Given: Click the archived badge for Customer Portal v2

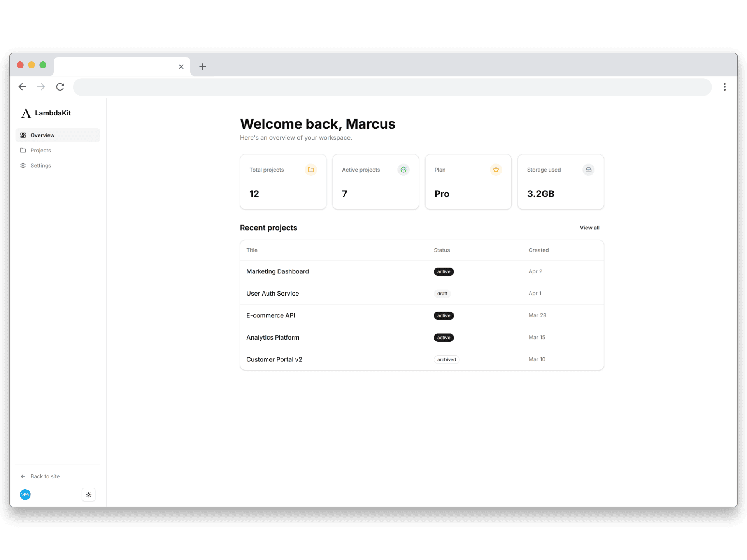Looking at the screenshot, I should [x=446, y=359].
